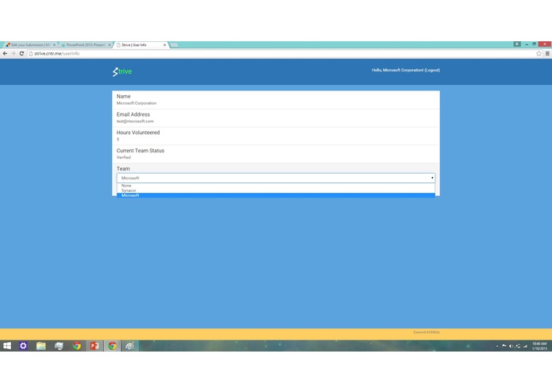This screenshot has height=392, width=552.
Task: Close the Edit your Submission tab
Action: [54, 45]
